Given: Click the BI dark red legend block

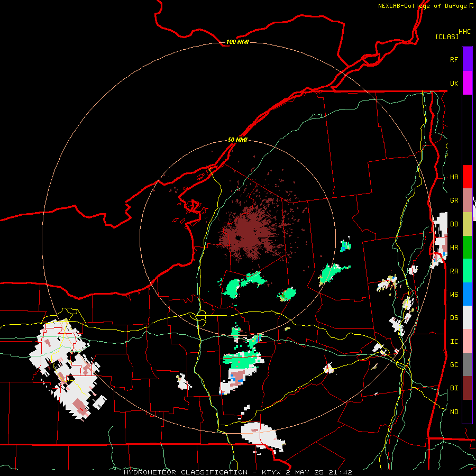Looking at the screenshot, I should [467, 388].
